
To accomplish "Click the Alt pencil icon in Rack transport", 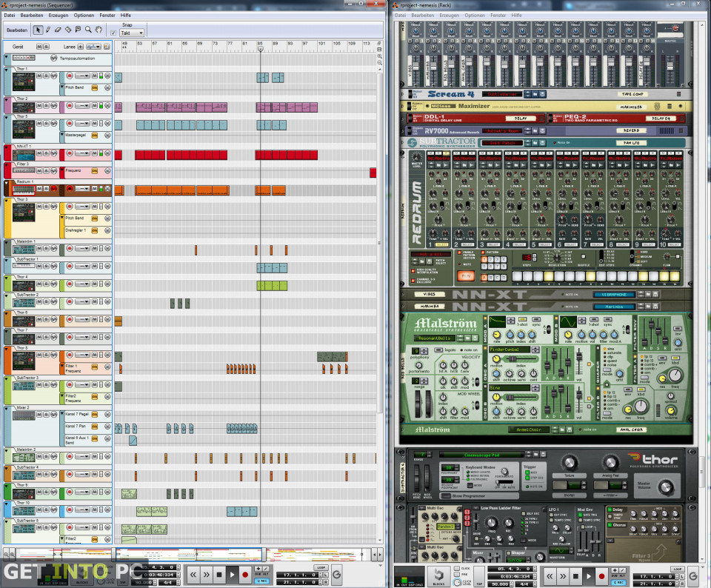I will click(621, 571).
